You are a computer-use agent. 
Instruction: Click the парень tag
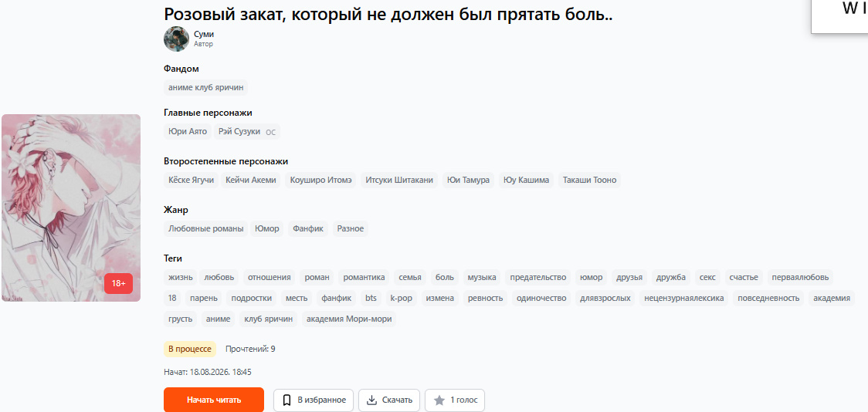[204, 298]
